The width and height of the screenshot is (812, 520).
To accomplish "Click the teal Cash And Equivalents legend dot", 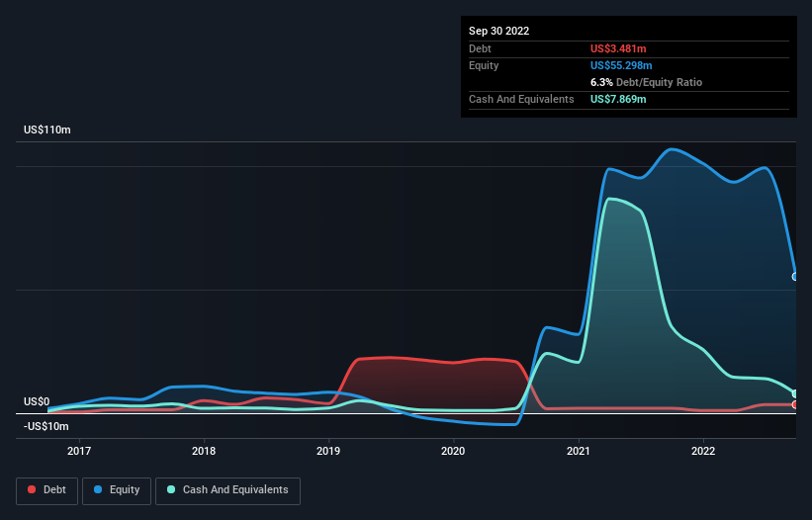I will click(171, 489).
